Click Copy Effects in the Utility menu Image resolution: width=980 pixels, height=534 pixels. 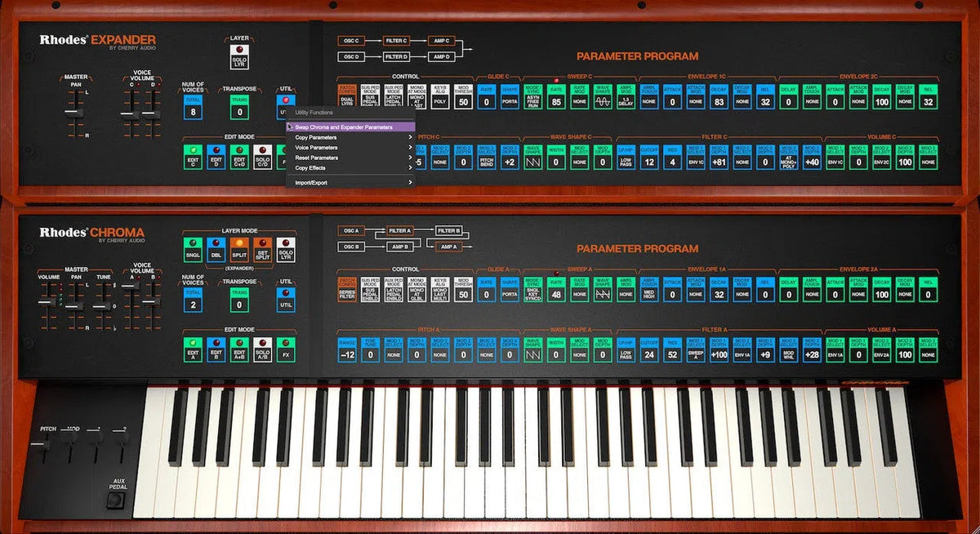coord(317,168)
